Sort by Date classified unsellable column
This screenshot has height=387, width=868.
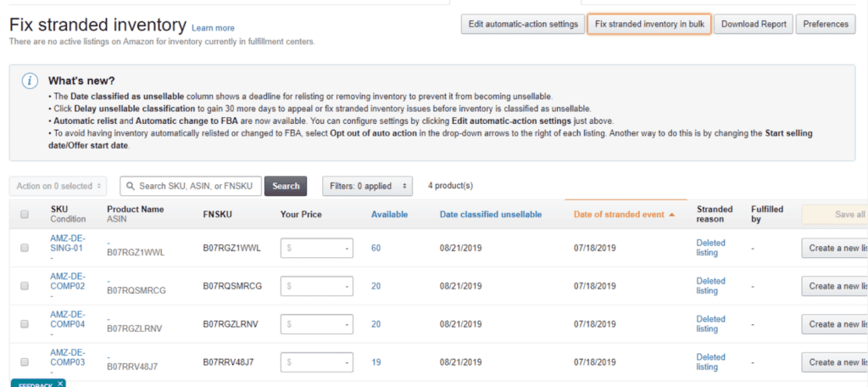[490, 215]
